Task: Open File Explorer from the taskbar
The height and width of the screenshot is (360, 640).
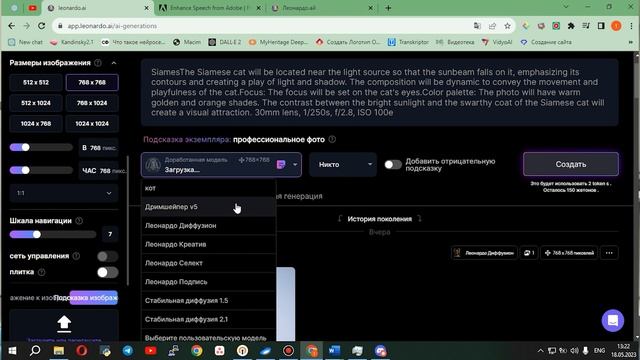Action: coord(58,351)
